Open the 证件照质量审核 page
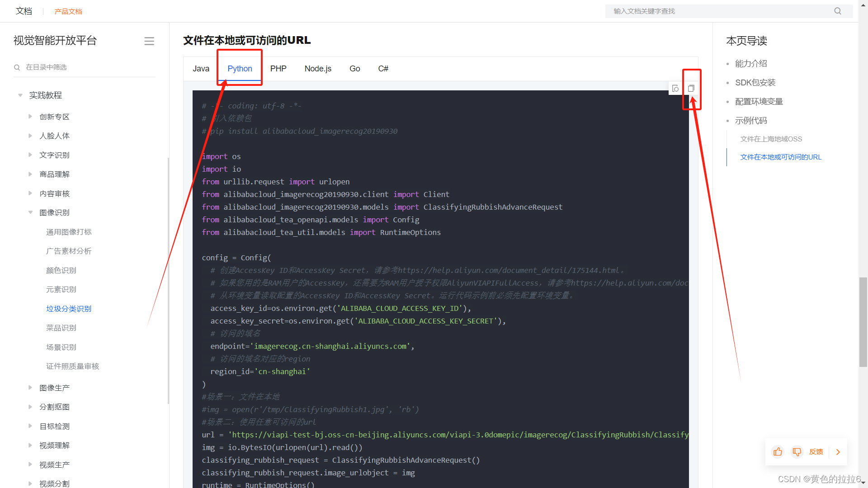Viewport: 868px width, 488px height. [72, 366]
